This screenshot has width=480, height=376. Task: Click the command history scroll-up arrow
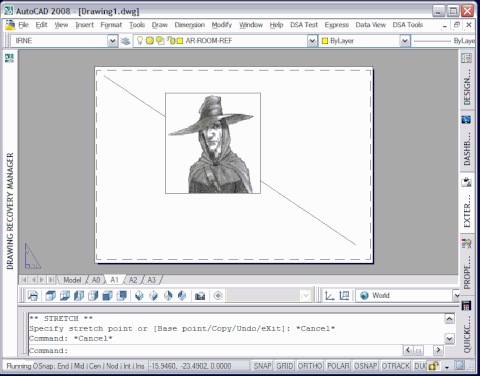point(449,319)
